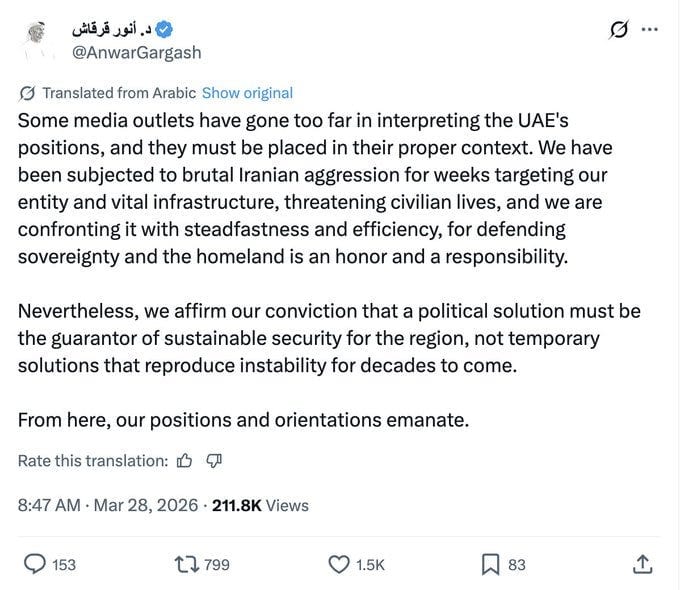Click the 211.8K Views count

click(260, 505)
